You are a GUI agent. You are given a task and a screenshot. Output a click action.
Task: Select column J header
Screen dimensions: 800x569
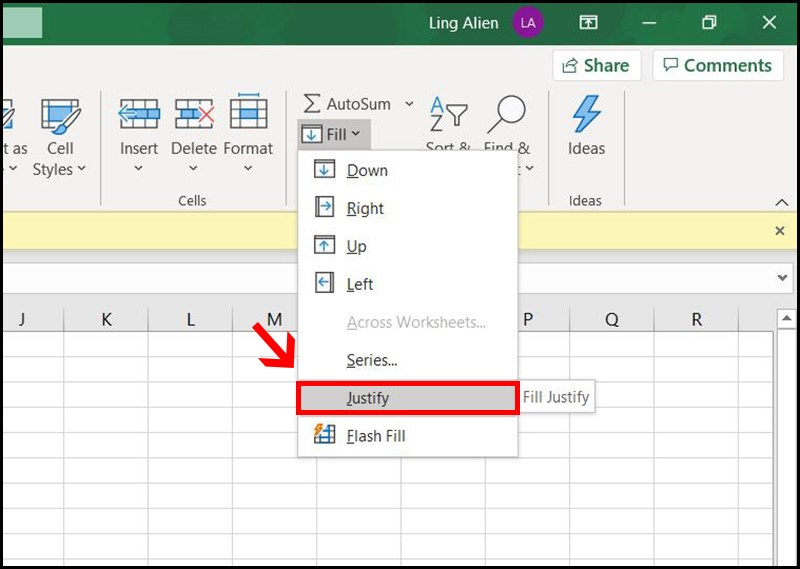(x=33, y=319)
